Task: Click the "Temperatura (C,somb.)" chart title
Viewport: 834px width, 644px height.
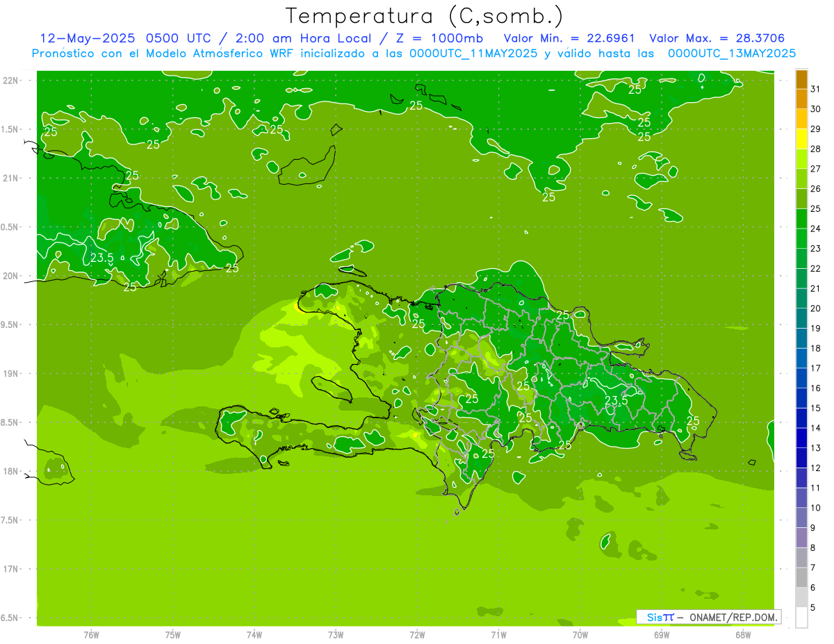Action: 424,16
